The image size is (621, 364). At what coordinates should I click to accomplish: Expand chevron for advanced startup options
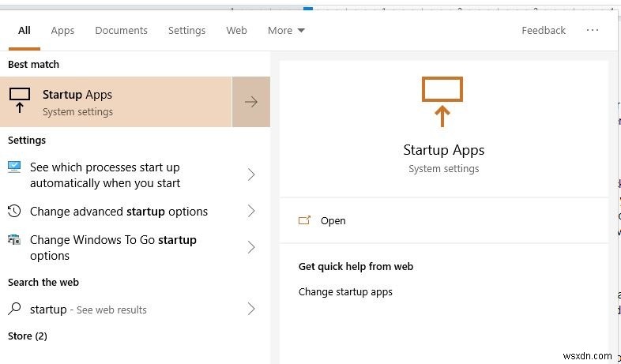[x=251, y=211]
